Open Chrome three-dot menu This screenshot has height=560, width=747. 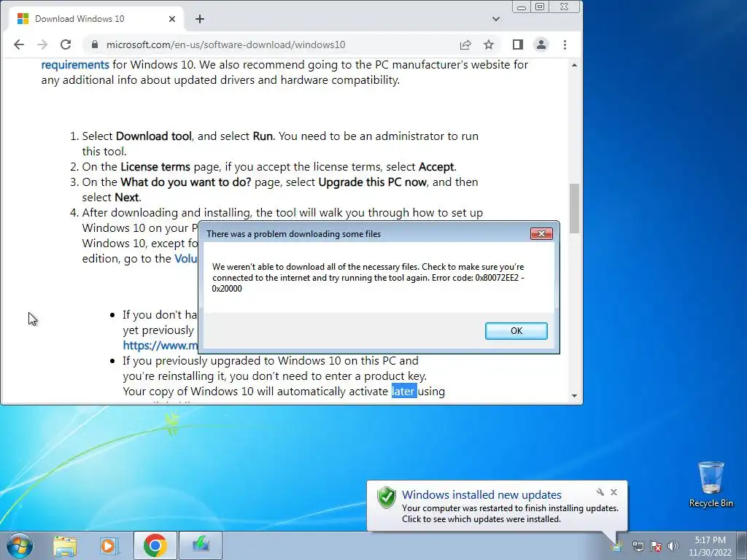coord(565,44)
